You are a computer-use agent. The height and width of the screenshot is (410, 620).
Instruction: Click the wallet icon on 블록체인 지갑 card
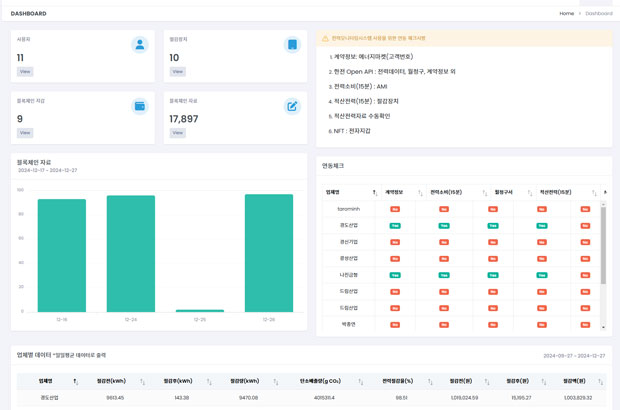[x=140, y=106]
